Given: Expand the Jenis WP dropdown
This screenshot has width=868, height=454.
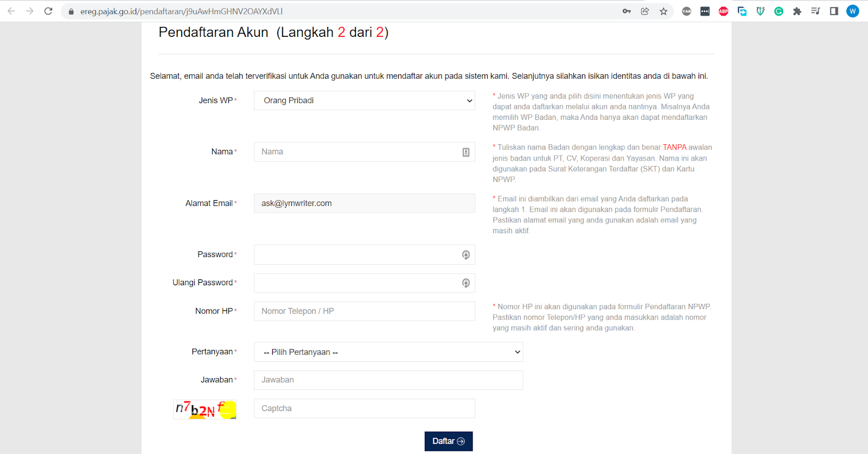Looking at the screenshot, I should coord(364,100).
